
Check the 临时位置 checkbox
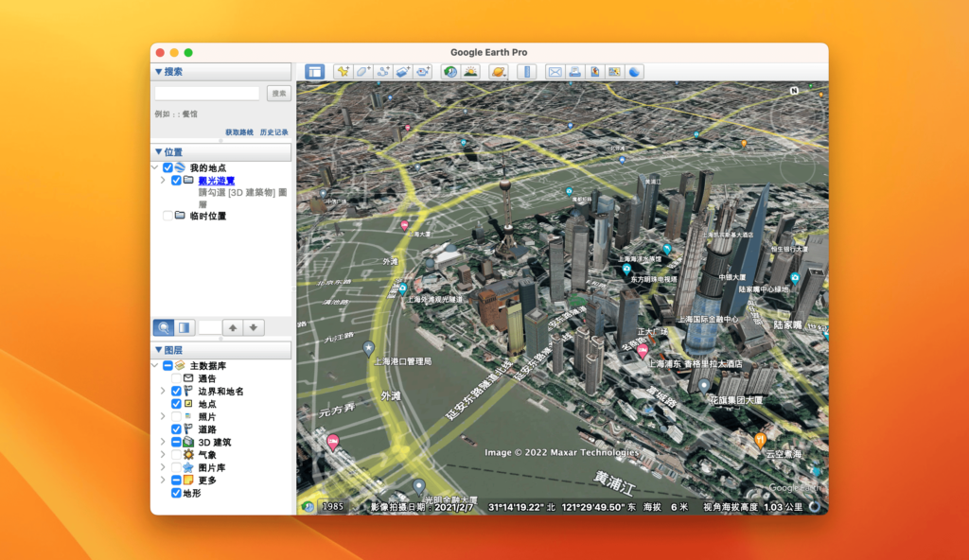tap(167, 215)
